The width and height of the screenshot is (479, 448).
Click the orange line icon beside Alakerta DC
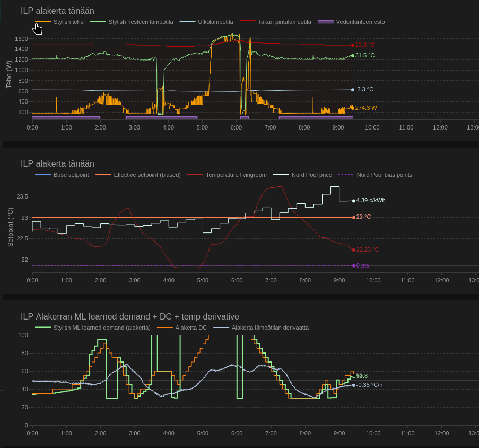click(165, 328)
